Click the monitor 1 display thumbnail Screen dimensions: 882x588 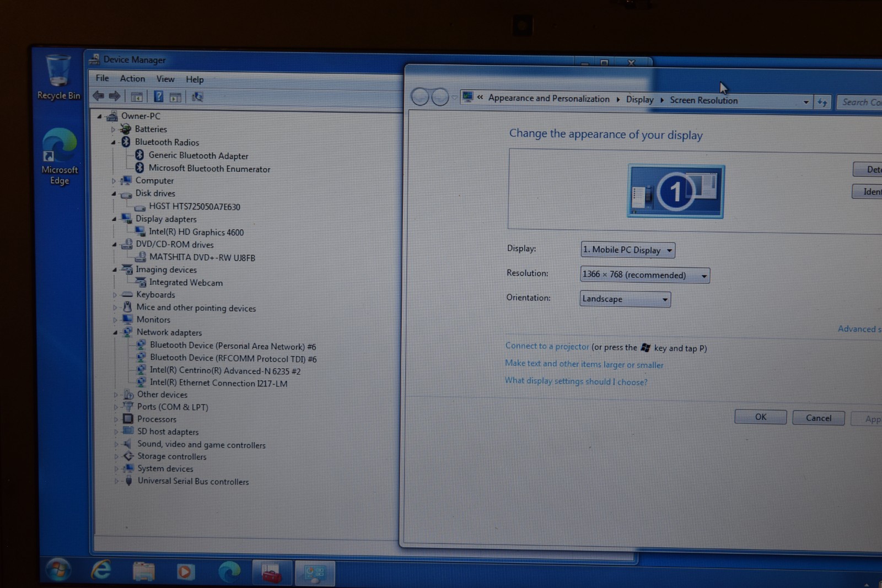[675, 192]
